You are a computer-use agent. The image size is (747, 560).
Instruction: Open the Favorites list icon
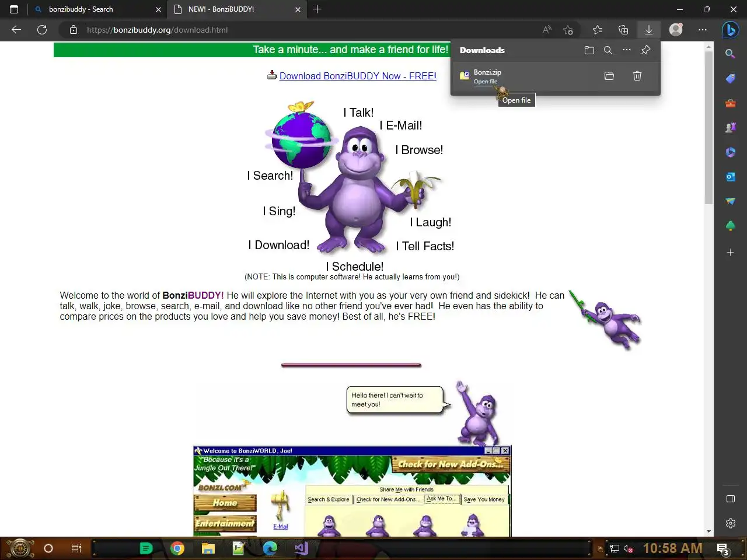click(597, 30)
